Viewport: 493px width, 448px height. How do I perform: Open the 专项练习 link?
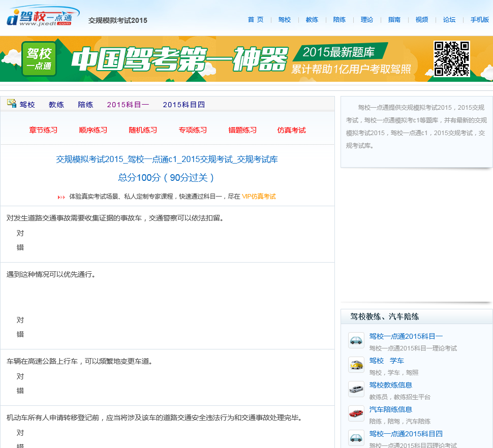pyautogui.click(x=193, y=130)
